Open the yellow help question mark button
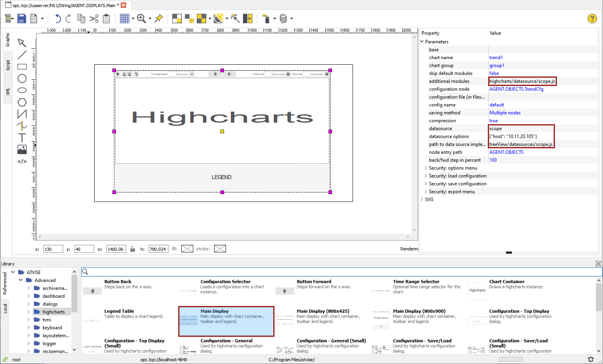603x364 pixels. (x=592, y=19)
